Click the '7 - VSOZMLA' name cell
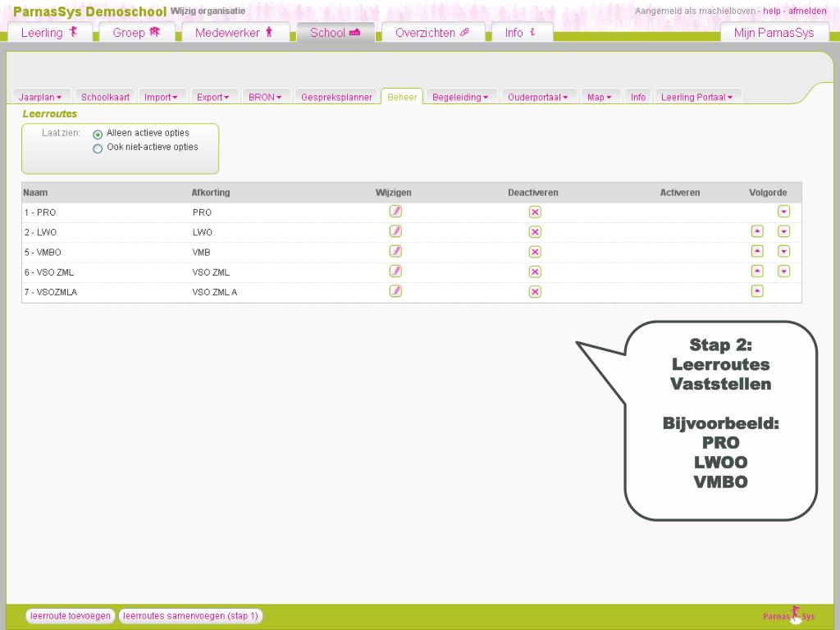This screenshot has height=630, width=840. (x=50, y=292)
